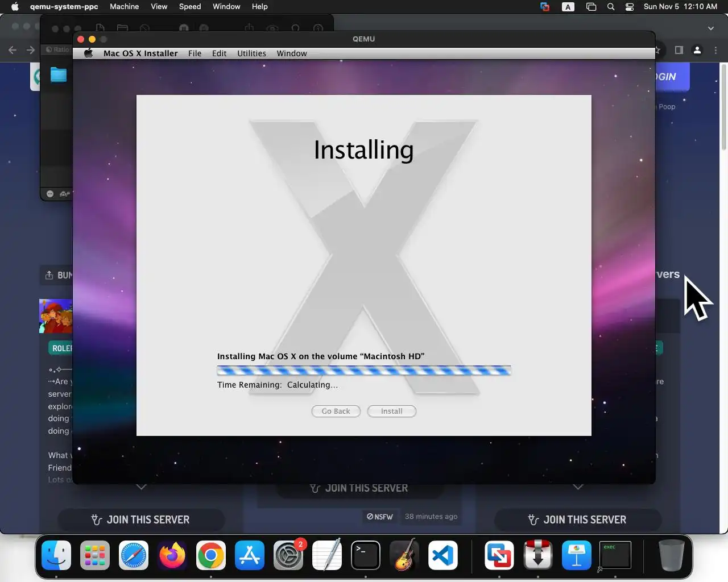The width and height of the screenshot is (728, 582).
Task: Click the "Installing" heading text
Action: point(364,150)
